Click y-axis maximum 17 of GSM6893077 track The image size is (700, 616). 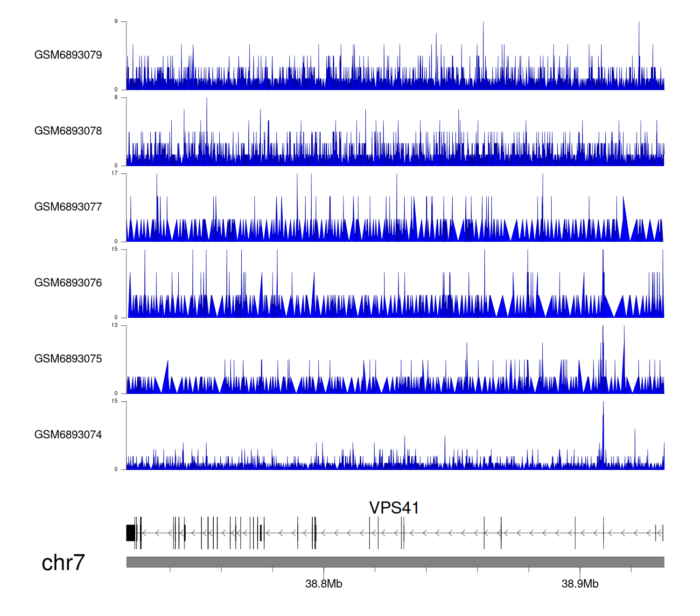(114, 173)
